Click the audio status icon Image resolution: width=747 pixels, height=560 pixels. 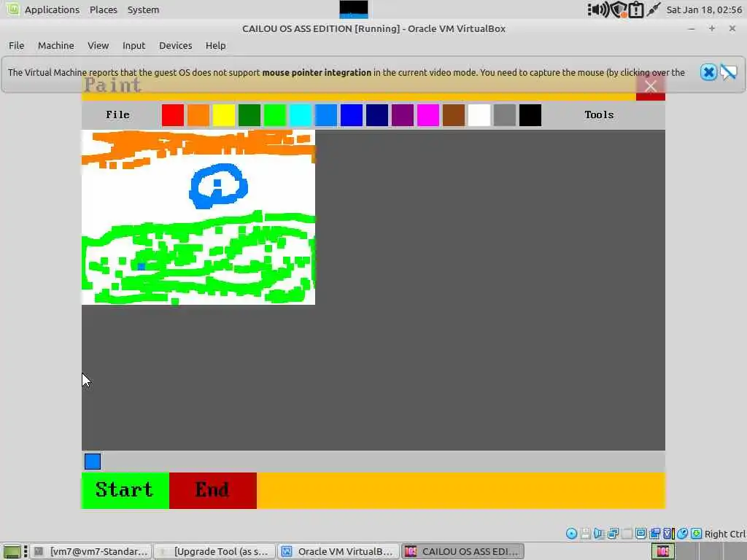(x=600, y=534)
